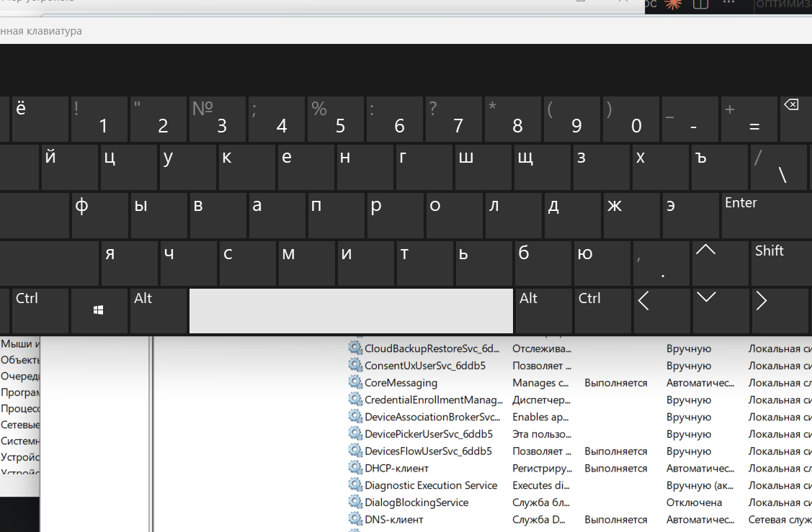This screenshot has height=532, width=812.
Task: Hit the Windows logo key
Action: [99, 310]
